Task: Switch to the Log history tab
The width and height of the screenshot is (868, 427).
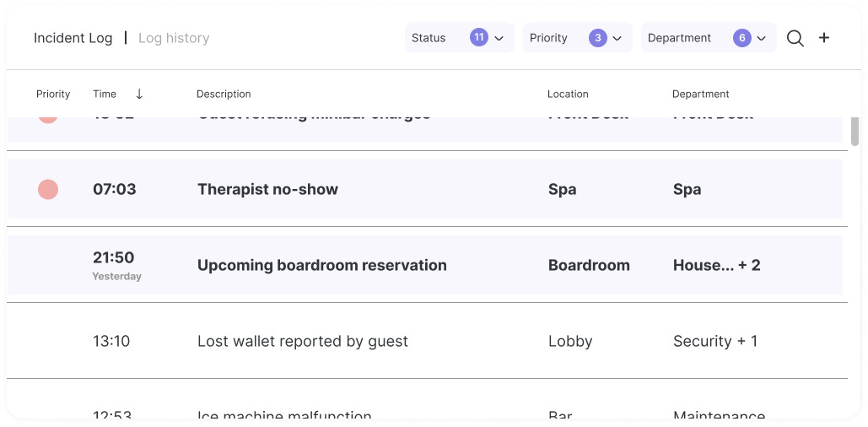Action: 174,38
